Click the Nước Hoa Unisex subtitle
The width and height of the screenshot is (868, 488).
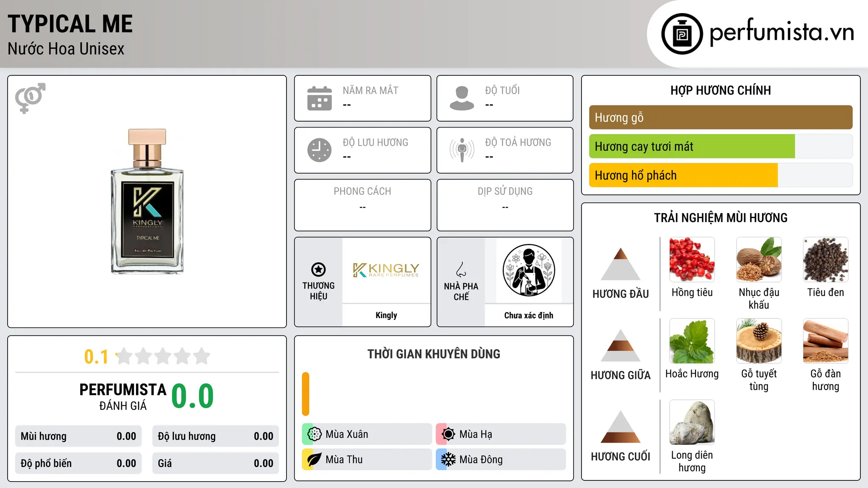pos(66,49)
